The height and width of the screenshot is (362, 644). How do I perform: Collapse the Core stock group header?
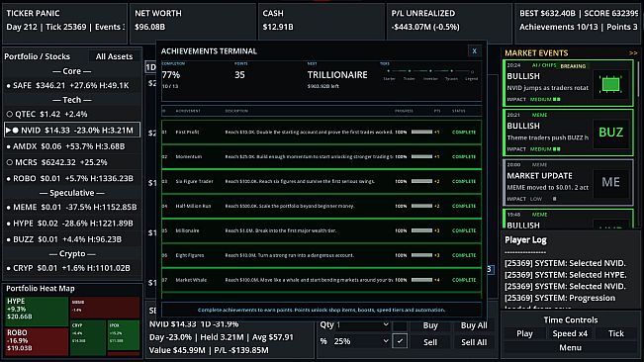point(72,71)
